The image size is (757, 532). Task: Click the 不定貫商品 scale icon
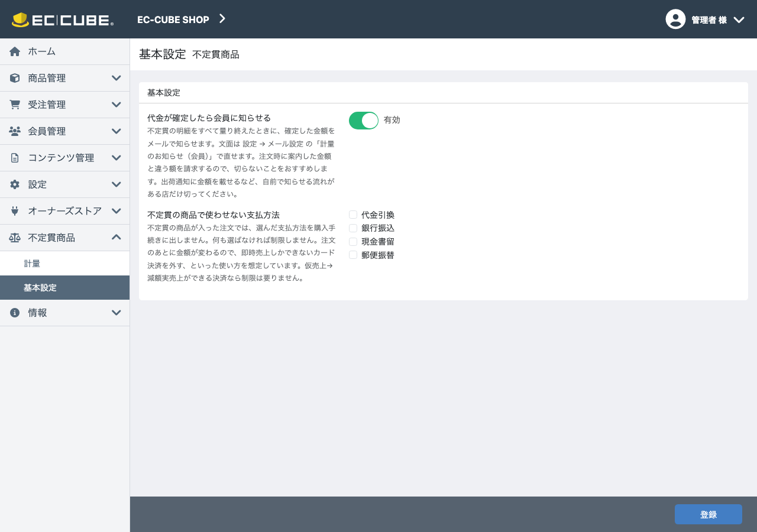[x=15, y=238]
